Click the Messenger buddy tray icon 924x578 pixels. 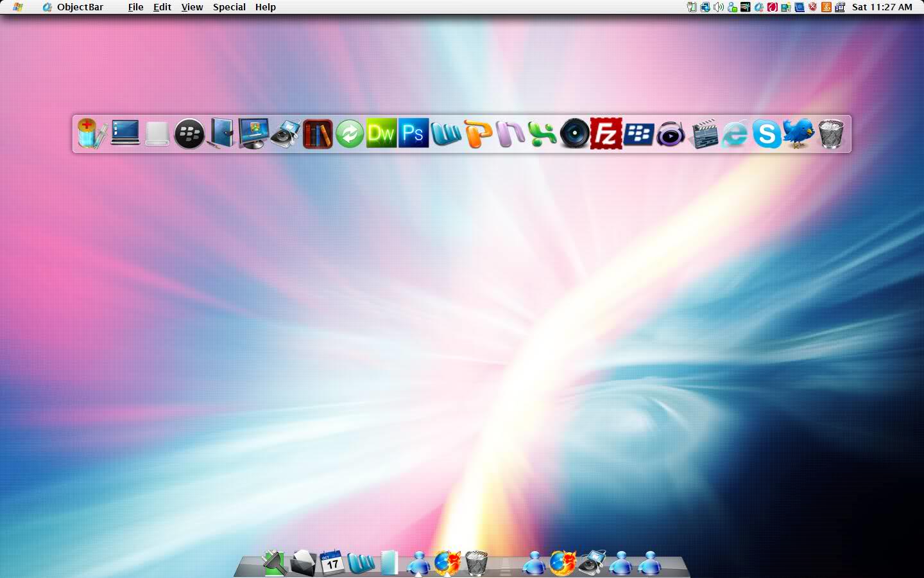pyautogui.click(x=732, y=7)
